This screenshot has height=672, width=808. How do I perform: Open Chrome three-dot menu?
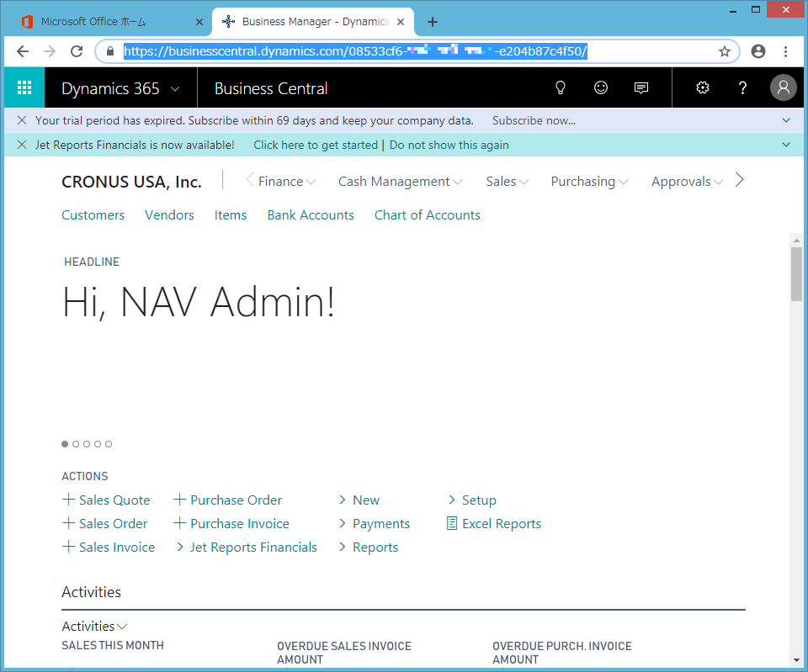tap(785, 51)
